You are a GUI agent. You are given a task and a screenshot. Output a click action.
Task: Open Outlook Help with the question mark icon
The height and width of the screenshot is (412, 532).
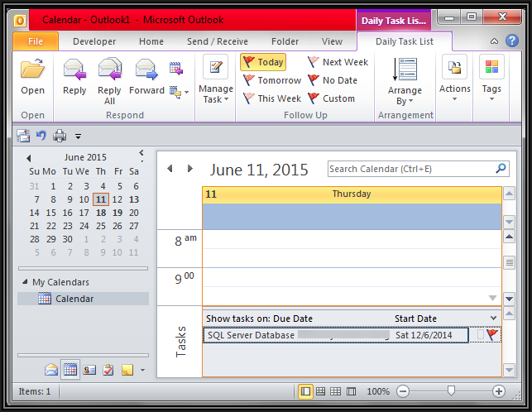512,41
